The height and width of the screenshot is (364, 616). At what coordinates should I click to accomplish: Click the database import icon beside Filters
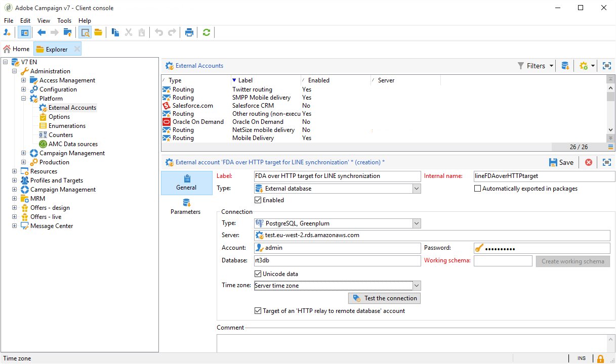click(x=565, y=66)
